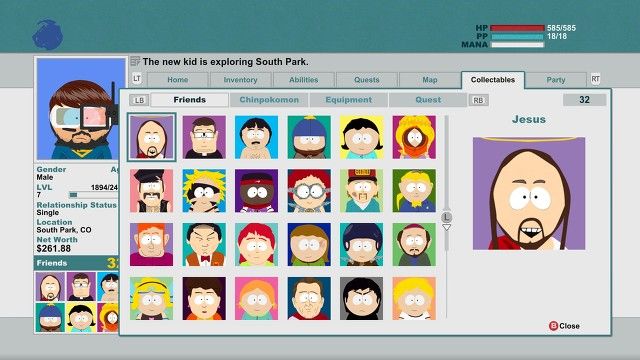Click the teal PP bar
This screenshot has width=640, height=360.
pos(518,36)
